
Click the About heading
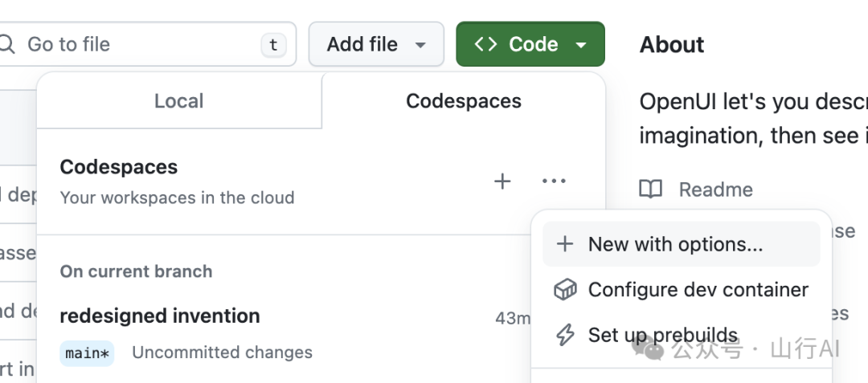pos(672,45)
